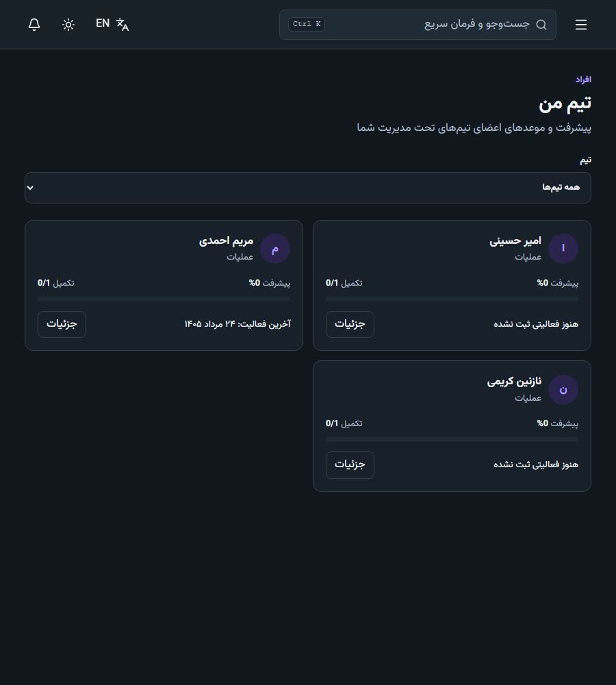
Task: Open the hamburger navigation menu
Action: click(580, 25)
